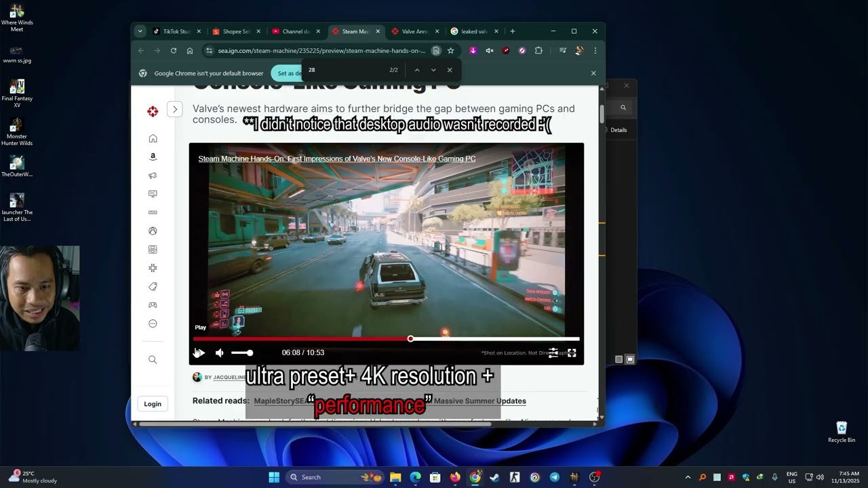Screen dimensions: 868x488
Task: Open the purple download extension icon
Action: coord(473,50)
